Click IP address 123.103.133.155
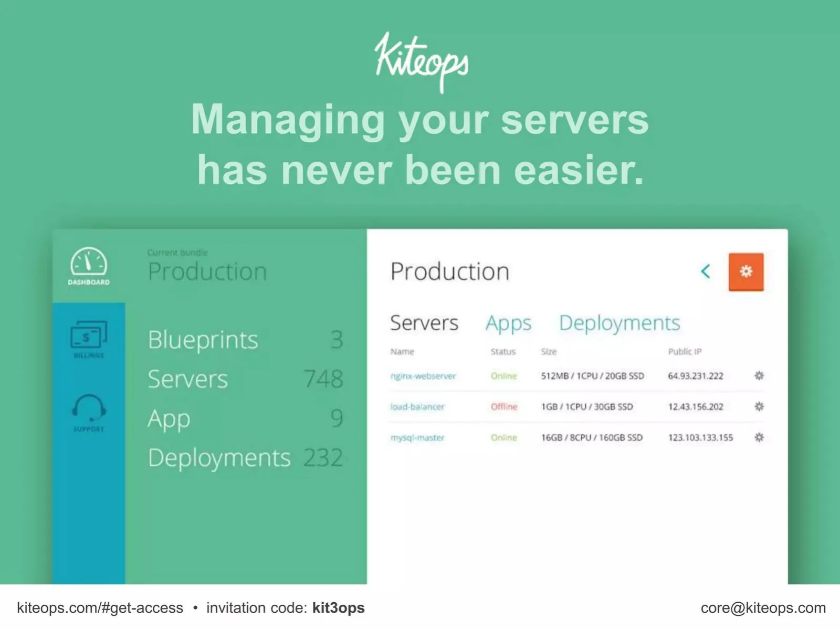The width and height of the screenshot is (840, 630). (700, 437)
